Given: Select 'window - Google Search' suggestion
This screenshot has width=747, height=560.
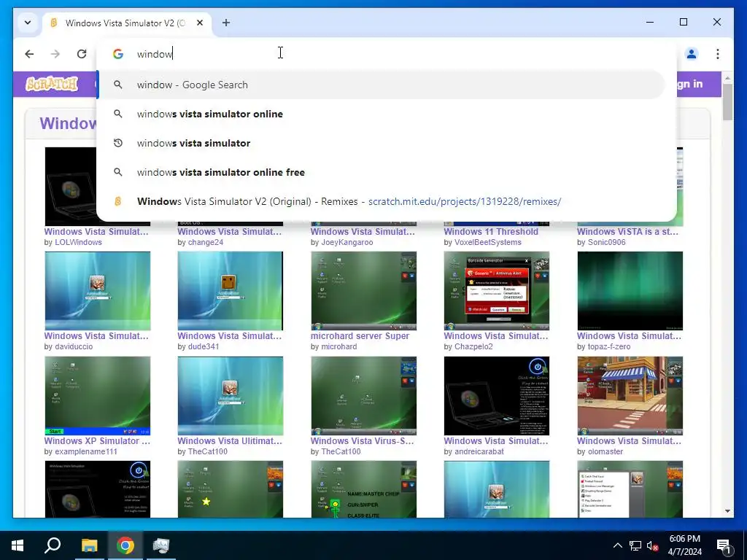Looking at the screenshot, I should pyautogui.click(x=381, y=85).
